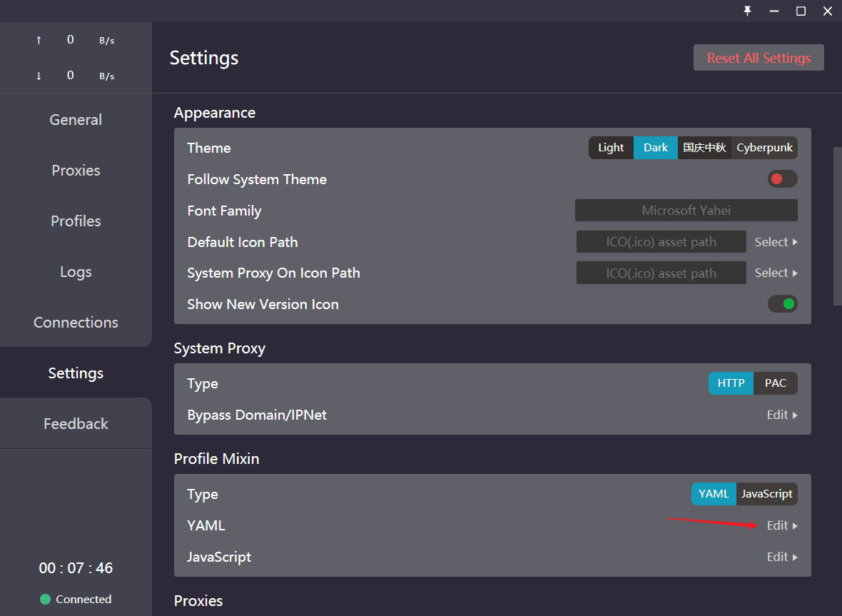Maximize the Clash window
The height and width of the screenshot is (616, 842).
coord(801,11)
